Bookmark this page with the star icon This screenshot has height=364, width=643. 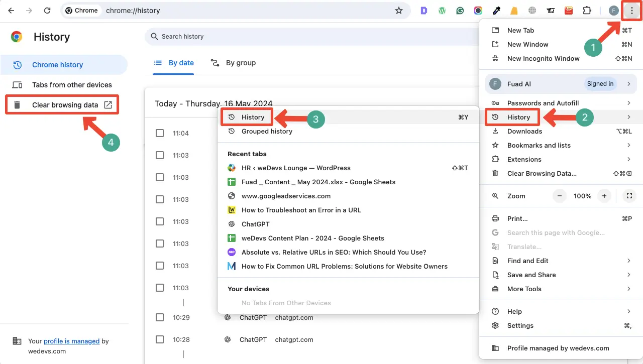[x=399, y=11]
